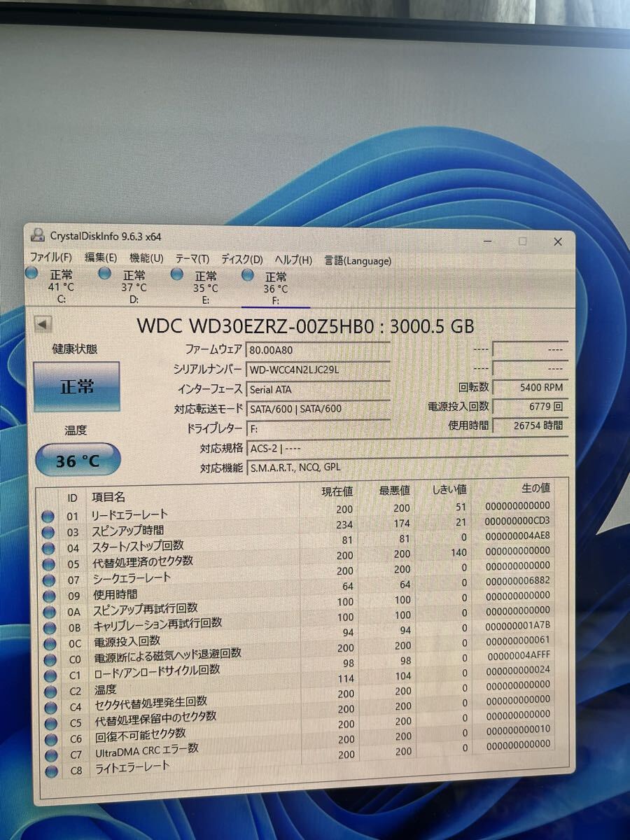Click the status orb for ロード/アンロードサイクル回数
This screenshot has height=840, width=630.
click(x=50, y=676)
